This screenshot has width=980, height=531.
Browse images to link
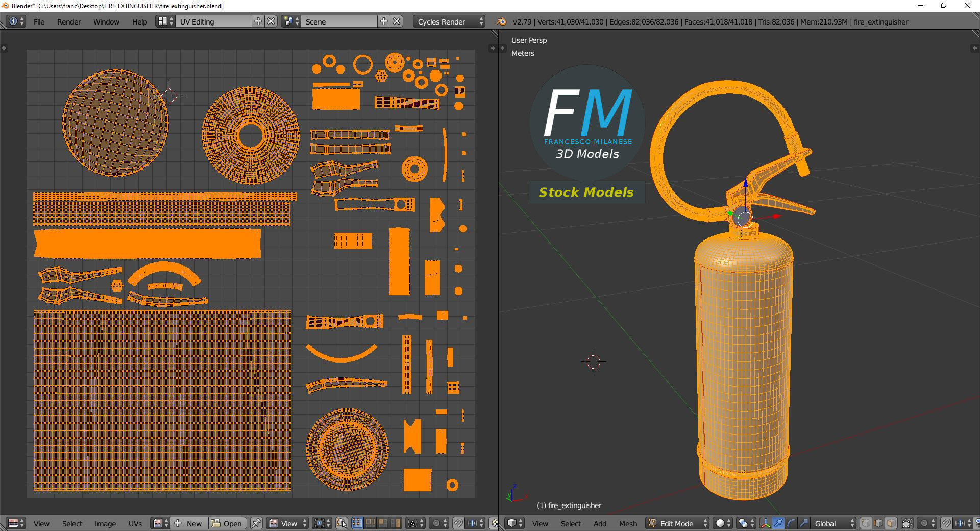[x=161, y=523]
